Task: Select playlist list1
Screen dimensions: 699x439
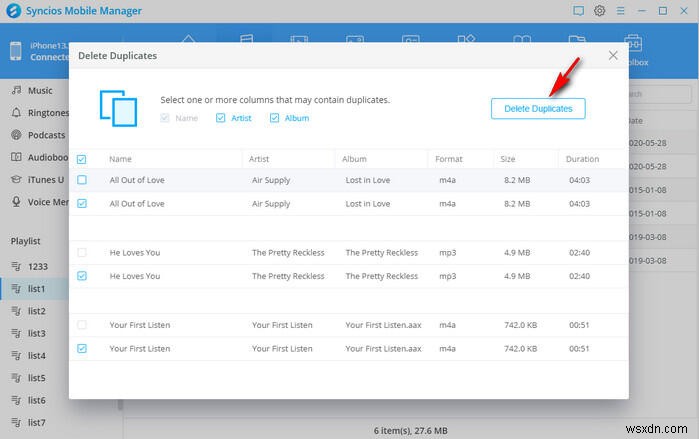Action: 34,289
